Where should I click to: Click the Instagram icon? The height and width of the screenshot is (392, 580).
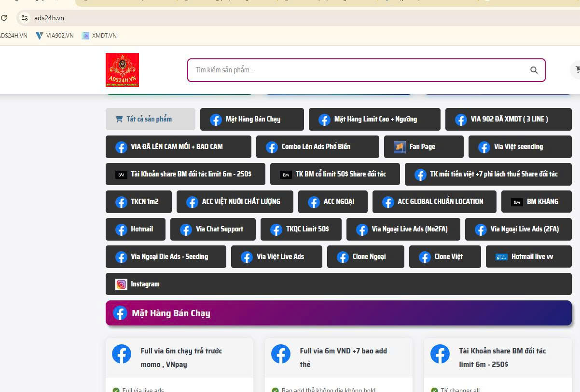[121, 284]
